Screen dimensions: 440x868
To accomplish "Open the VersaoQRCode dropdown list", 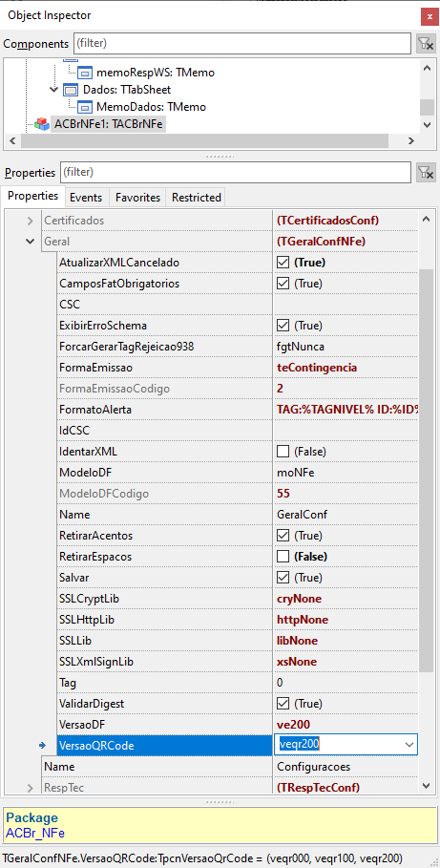I will coord(409,745).
